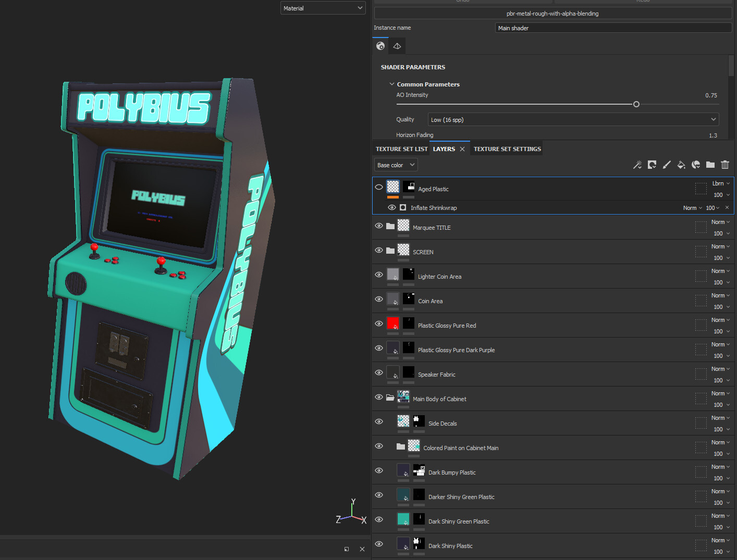Open Inflate Shrinkwrap Norm blend dropdown
The image size is (737, 560).
693,208
